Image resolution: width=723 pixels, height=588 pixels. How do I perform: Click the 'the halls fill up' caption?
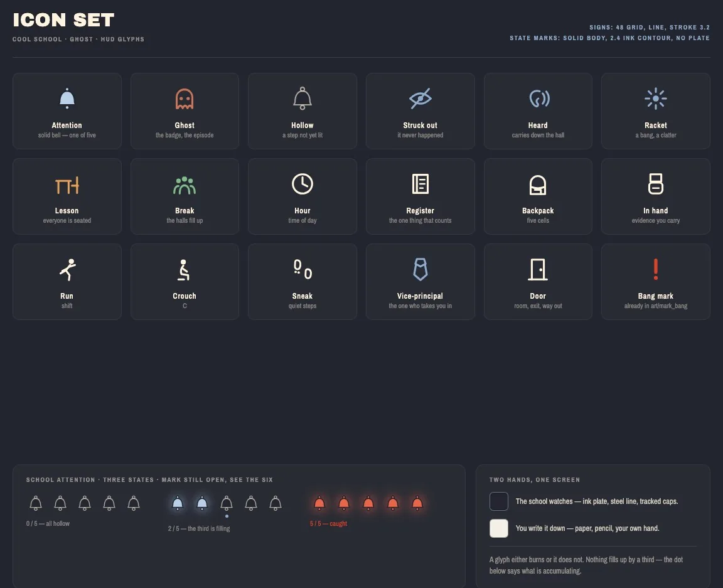pos(185,220)
